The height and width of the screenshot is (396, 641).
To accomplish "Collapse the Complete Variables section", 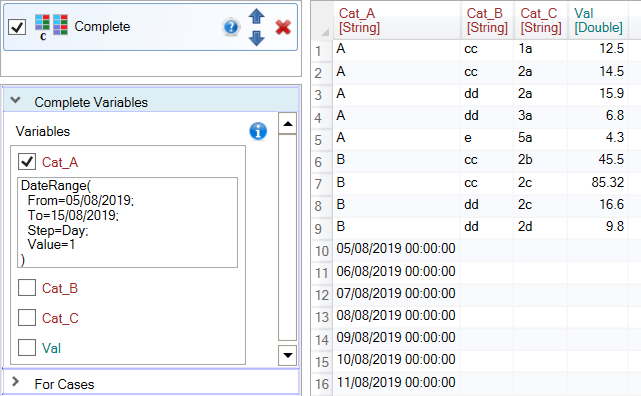I will coord(16,101).
